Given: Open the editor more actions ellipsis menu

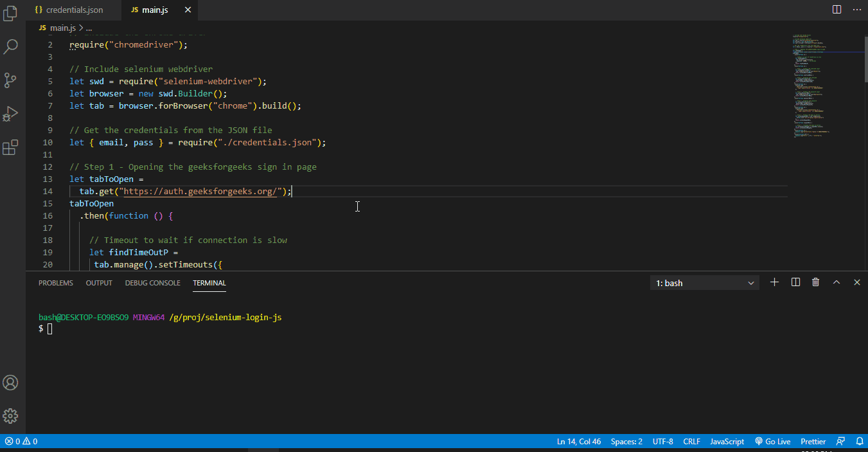Looking at the screenshot, I should [x=857, y=9].
